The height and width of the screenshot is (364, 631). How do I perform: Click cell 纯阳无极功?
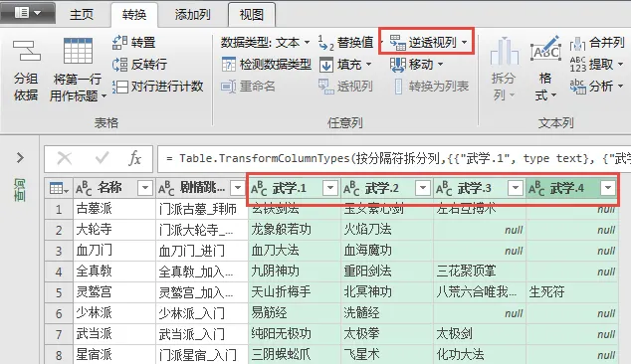pos(295,334)
